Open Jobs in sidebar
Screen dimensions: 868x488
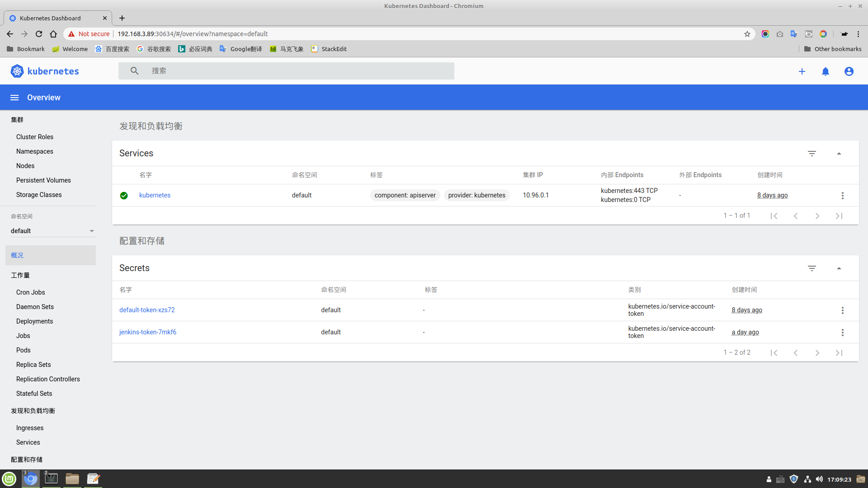23,336
